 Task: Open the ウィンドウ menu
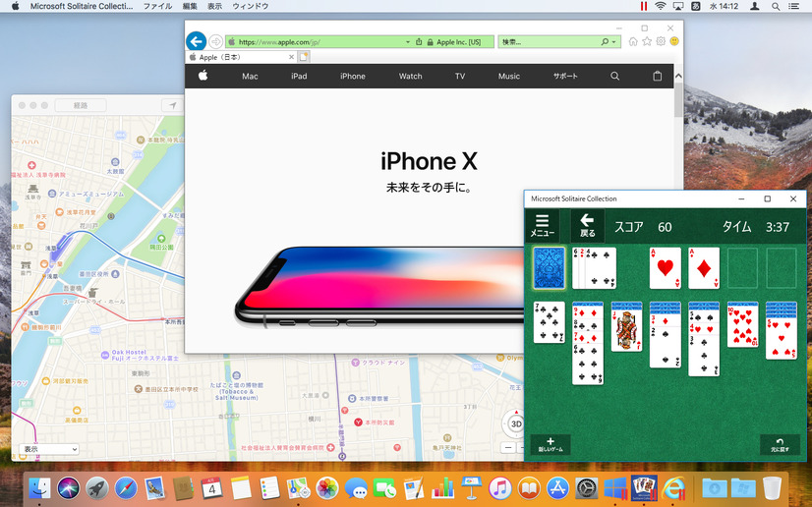point(250,6)
